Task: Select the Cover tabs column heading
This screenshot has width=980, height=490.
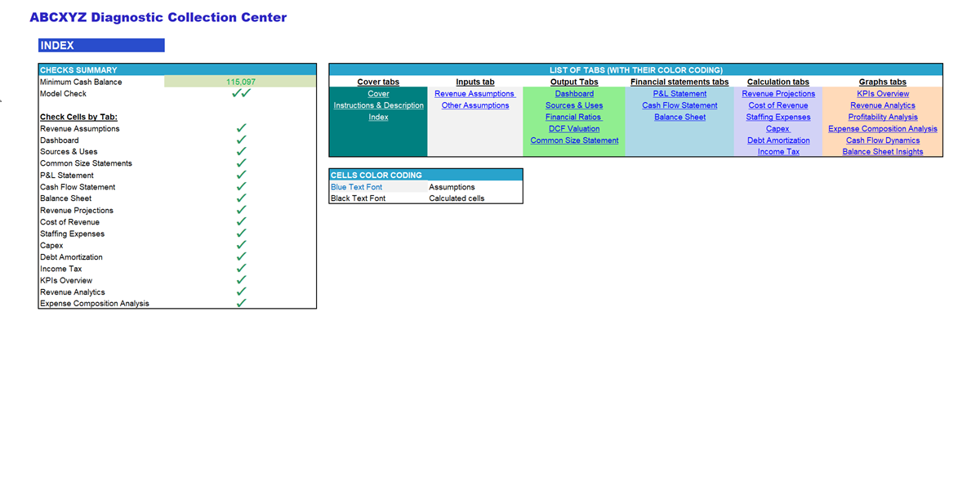Action: (x=378, y=82)
